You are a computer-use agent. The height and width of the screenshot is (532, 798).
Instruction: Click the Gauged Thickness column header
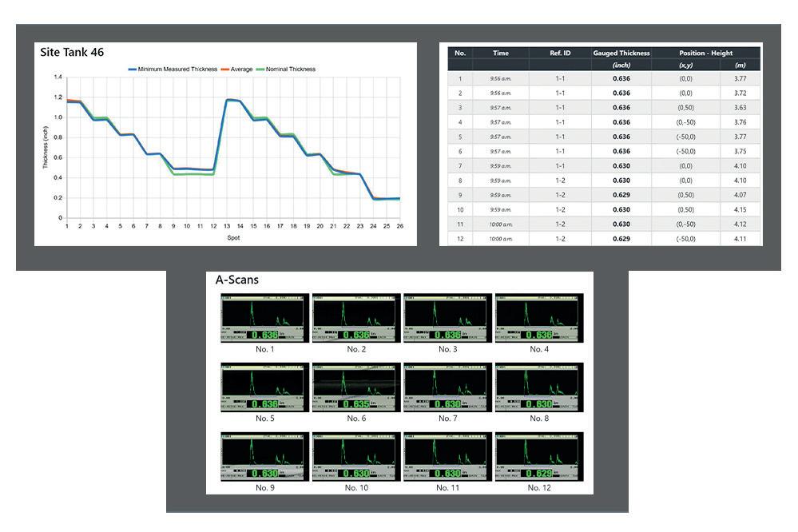point(621,53)
